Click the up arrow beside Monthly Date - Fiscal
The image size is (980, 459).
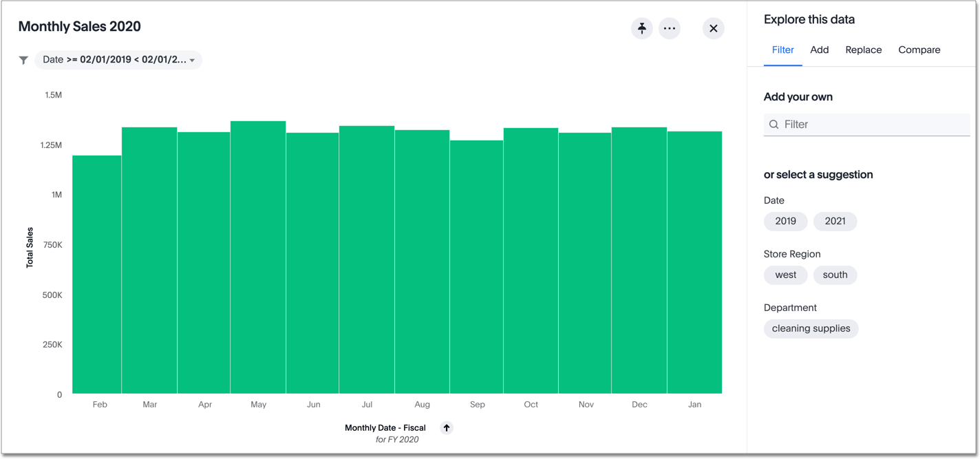[446, 427]
